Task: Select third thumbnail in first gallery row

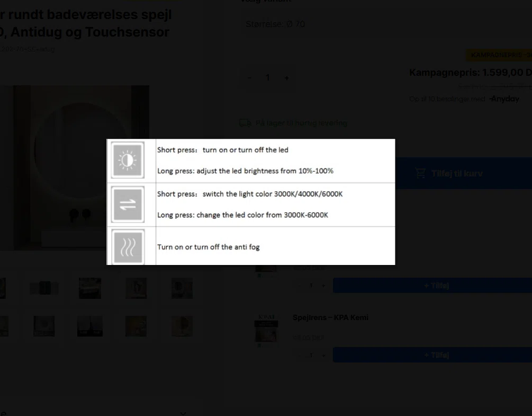Action: click(x=90, y=288)
